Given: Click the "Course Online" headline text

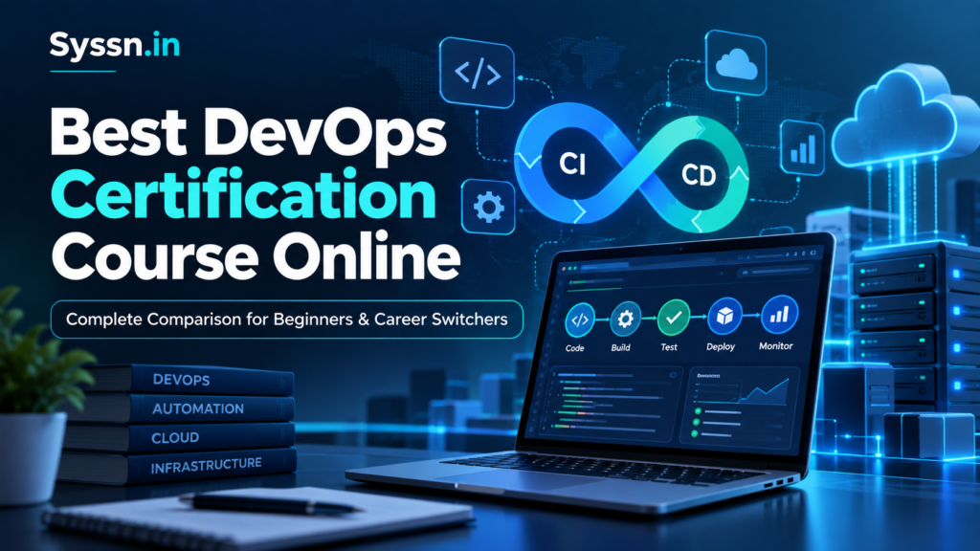Looking at the screenshot, I should (256, 256).
